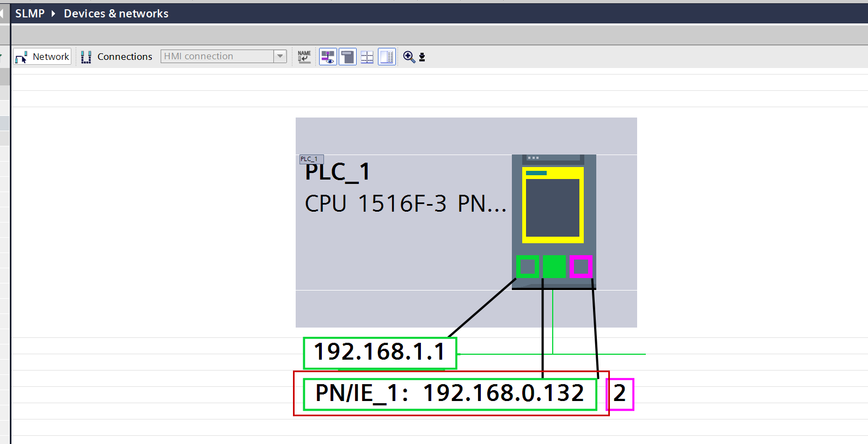Expand the breadcrumb arrow after SLMP
The width and height of the screenshot is (868, 444).
coord(53,14)
